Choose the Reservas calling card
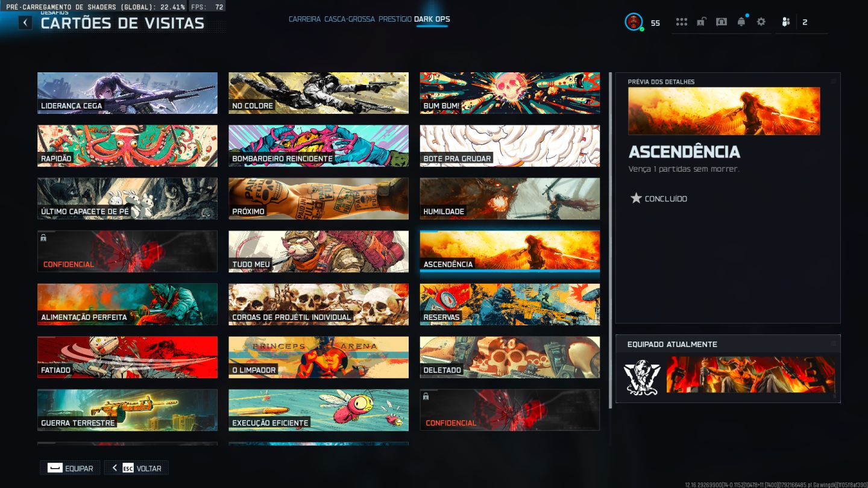The image size is (868, 488). (510, 304)
